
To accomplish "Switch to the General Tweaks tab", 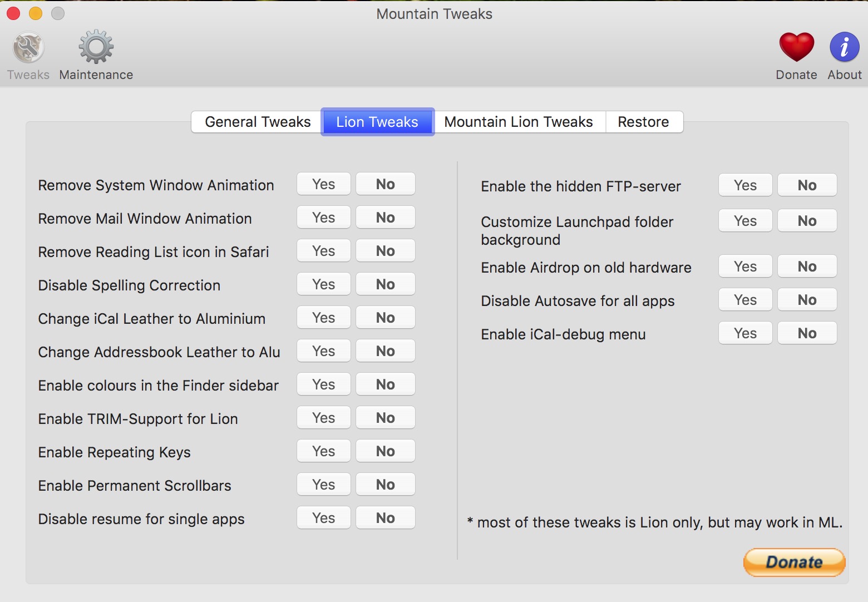I will pyautogui.click(x=257, y=122).
